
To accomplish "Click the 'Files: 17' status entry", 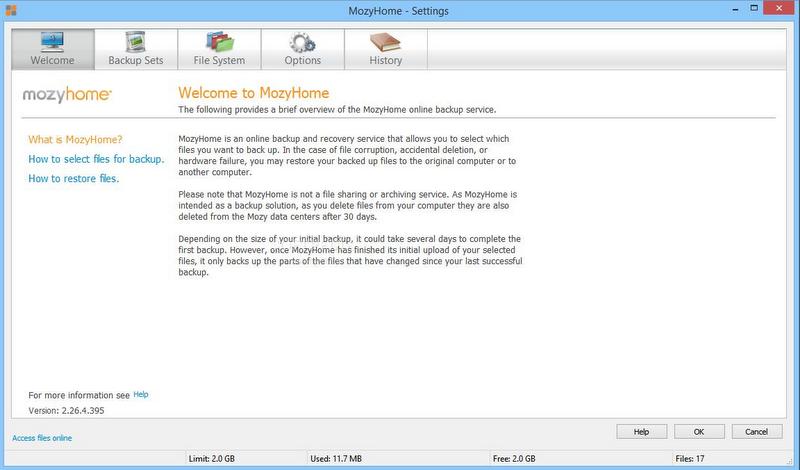I will 690,459.
